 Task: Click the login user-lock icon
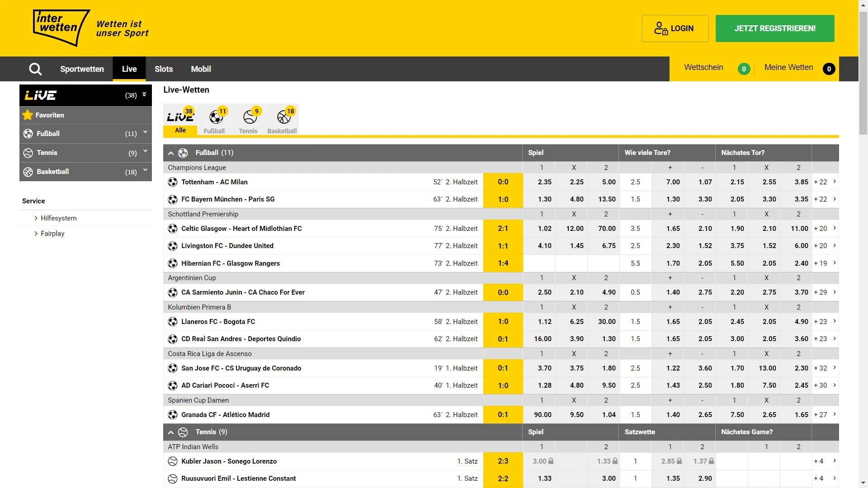(x=660, y=28)
